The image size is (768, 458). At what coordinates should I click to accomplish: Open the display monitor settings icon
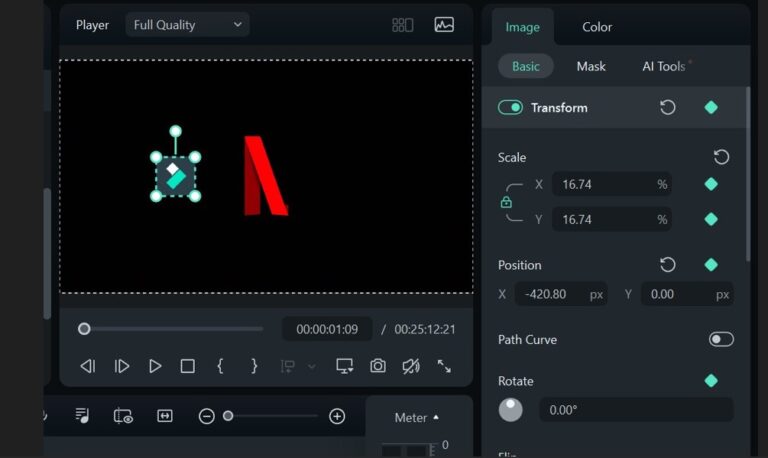point(344,366)
